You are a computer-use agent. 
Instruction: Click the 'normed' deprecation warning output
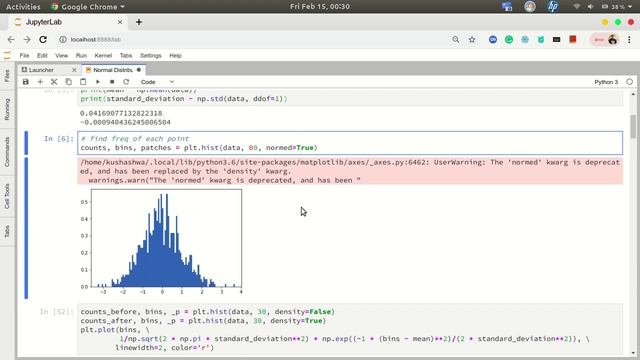(350, 171)
